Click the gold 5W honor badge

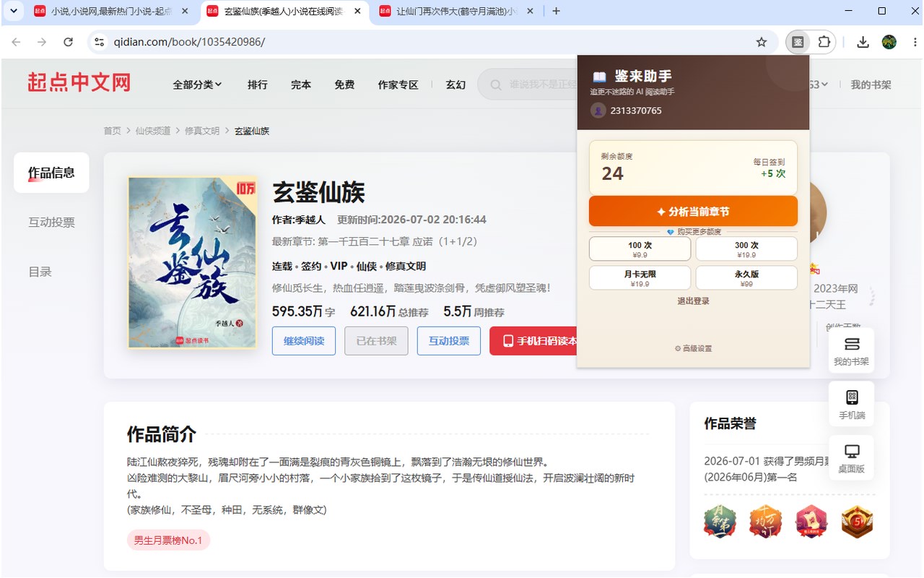(x=857, y=521)
